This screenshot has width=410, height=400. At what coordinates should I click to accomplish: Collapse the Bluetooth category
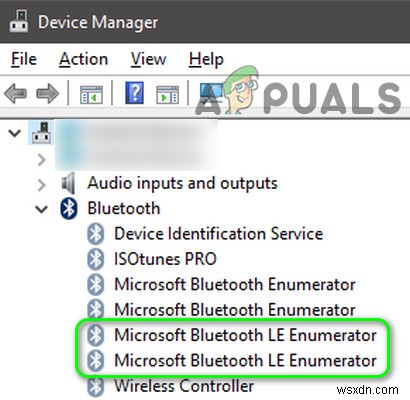click(42, 209)
